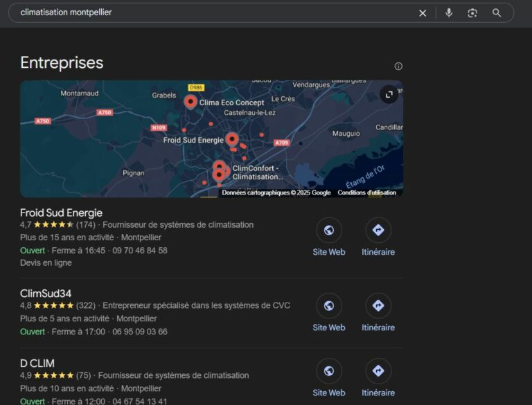Expand the map to full screen

389,94
